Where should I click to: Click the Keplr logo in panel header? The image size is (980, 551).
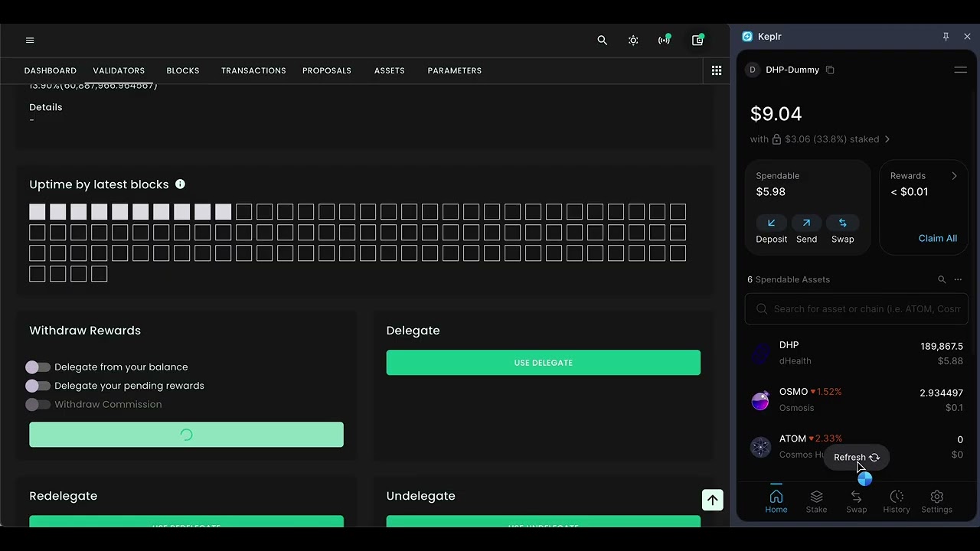[x=747, y=36]
